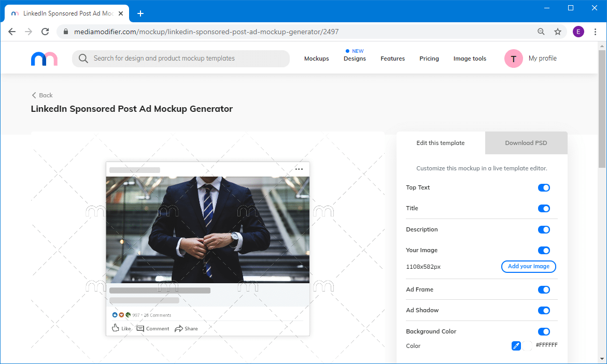This screenshot has height=364, width=607.
Task: Open the Mockups navigation menu
Action: coord(316,59)
